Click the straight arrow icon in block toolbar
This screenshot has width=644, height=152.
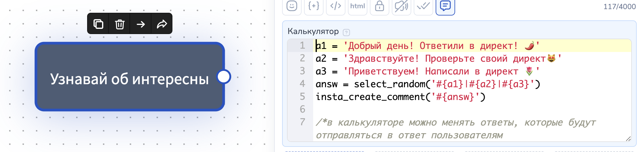[x=141, y=24]
